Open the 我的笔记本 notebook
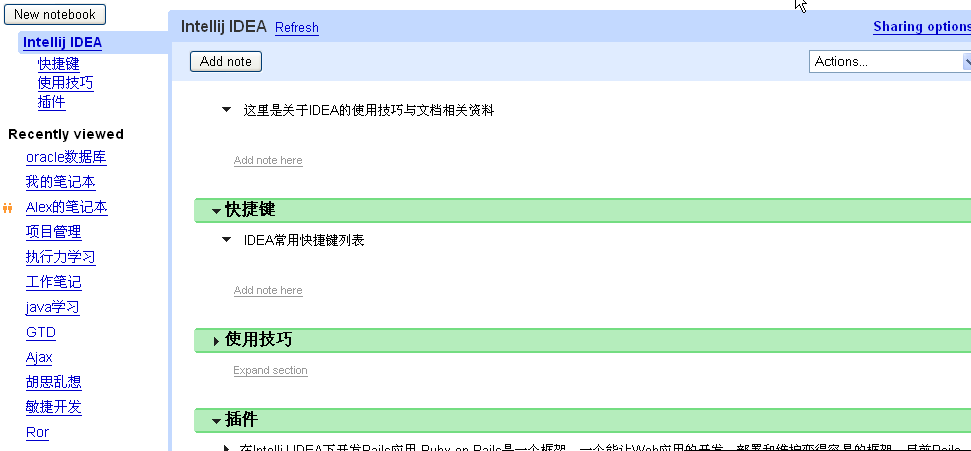This screenshot has height=451, width=971. (x=61, y=182)
